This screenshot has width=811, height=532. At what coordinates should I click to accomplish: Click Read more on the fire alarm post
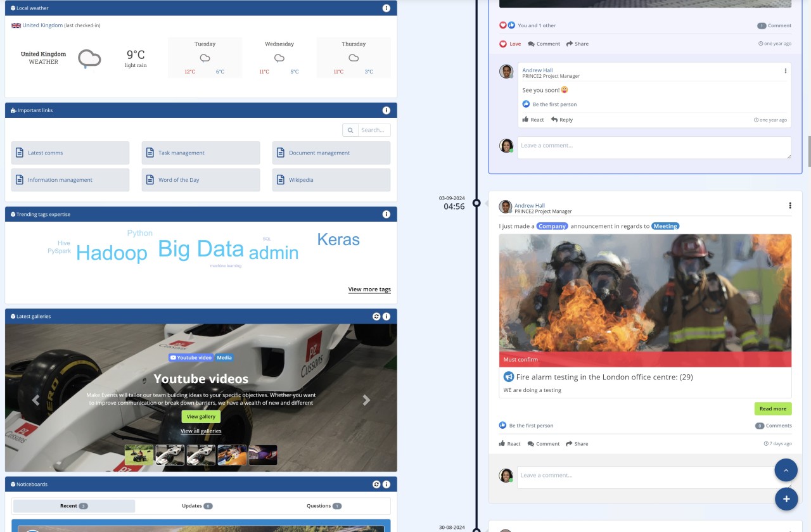[772, 408]
